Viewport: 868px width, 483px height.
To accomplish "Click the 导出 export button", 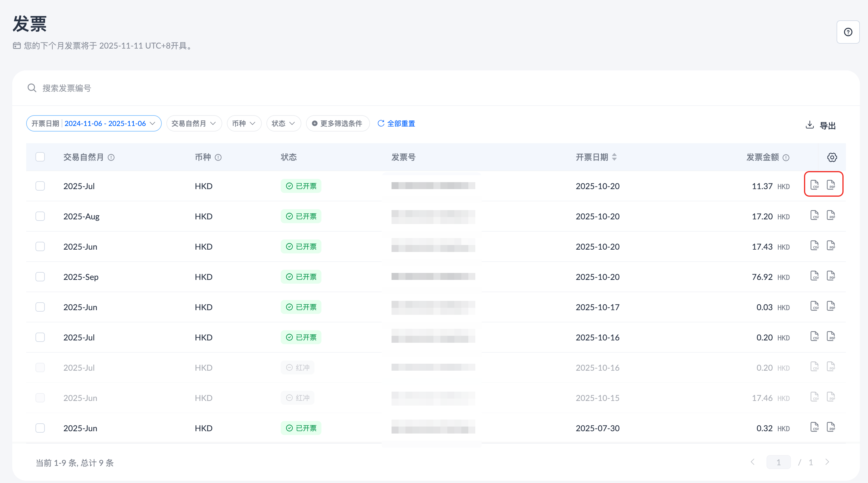I will pyautogui.click(x=820, y=125).
